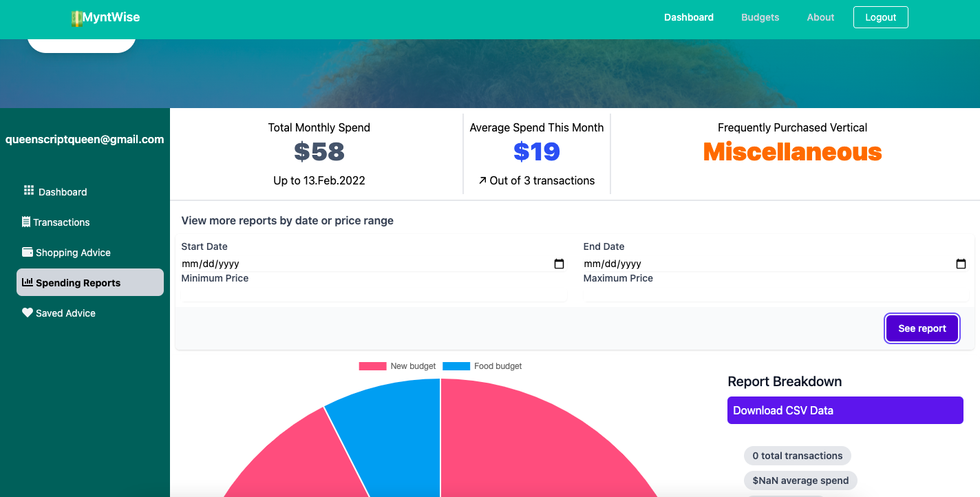Click the $58 total monthly spend value
This screenshot has height=497, width=980.
(x=319, y=151)
